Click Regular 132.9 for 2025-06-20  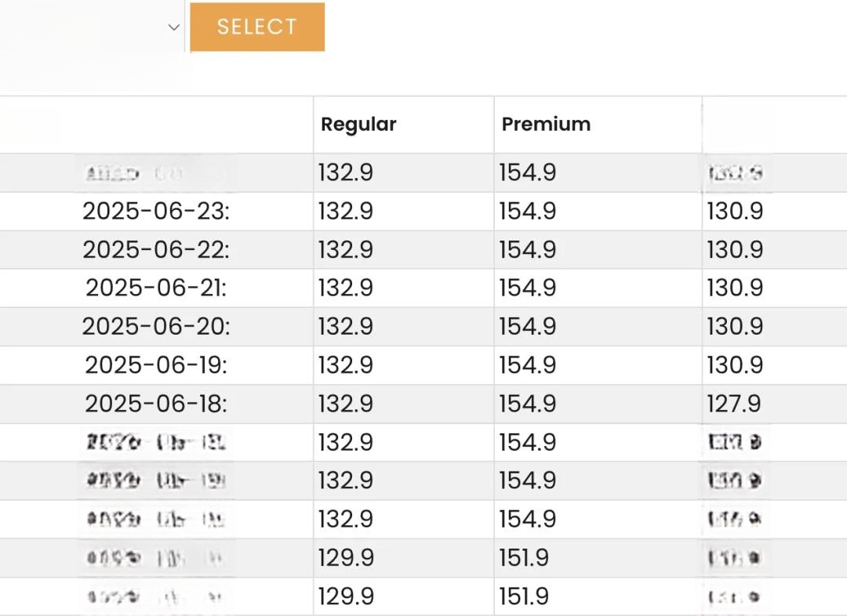coord(346,327)
